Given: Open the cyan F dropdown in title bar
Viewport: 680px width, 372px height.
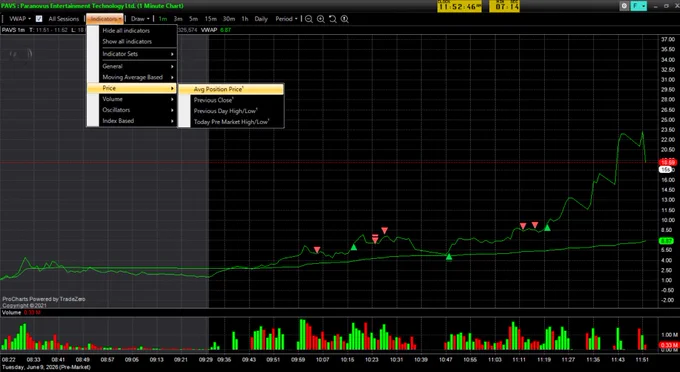Looking at the screenshot, I should pos(639,6).
